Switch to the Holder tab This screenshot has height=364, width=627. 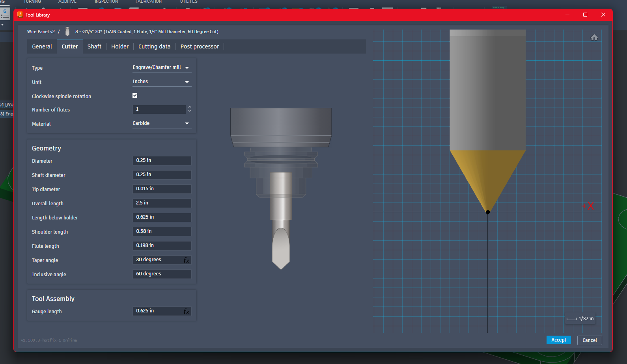(x=120, y=46)
